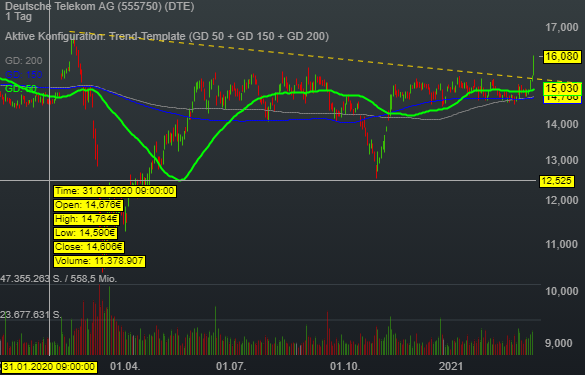Click the 12,525 horizontal line price label
Screen dimensions: 585x375
pos(556,181)
